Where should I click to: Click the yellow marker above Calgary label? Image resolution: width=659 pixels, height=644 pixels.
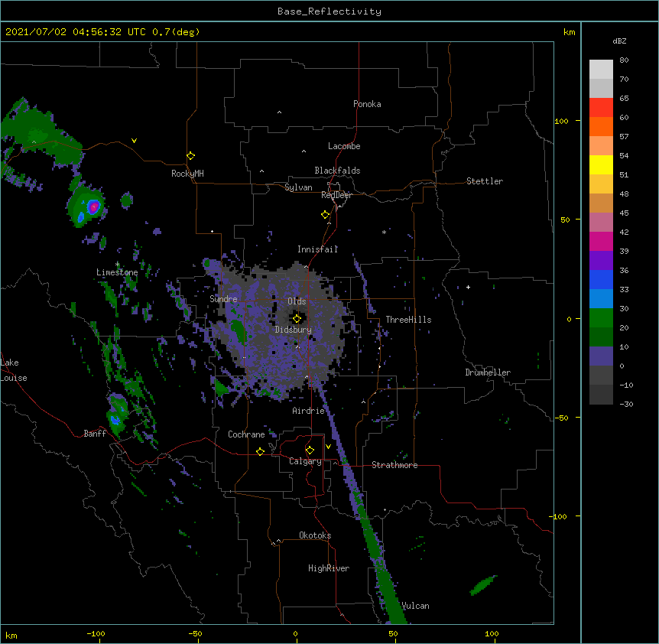pyautogui.click(x=310, y=450)
